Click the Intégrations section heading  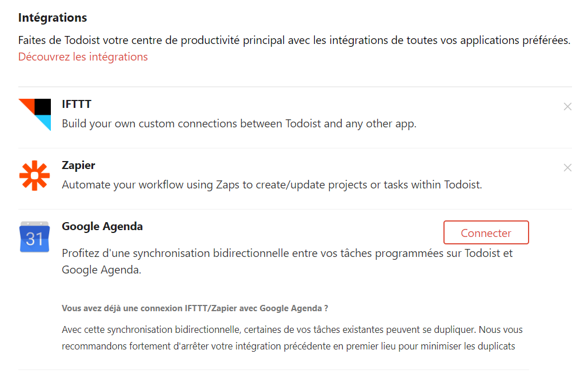[x=53, y=18]
